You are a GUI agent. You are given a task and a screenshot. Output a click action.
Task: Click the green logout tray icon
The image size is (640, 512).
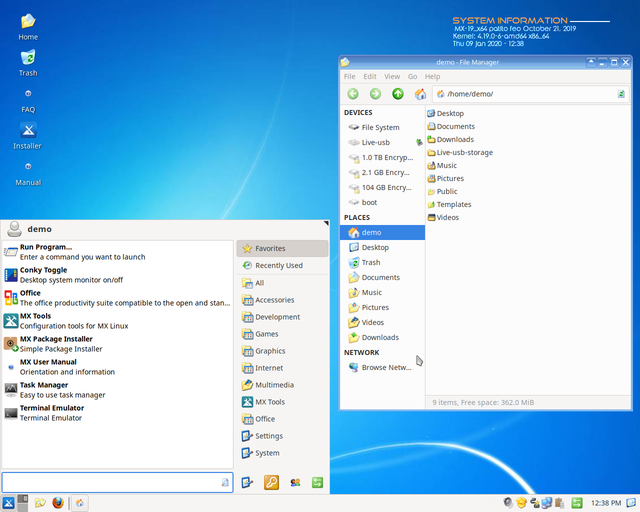[577, 503]
